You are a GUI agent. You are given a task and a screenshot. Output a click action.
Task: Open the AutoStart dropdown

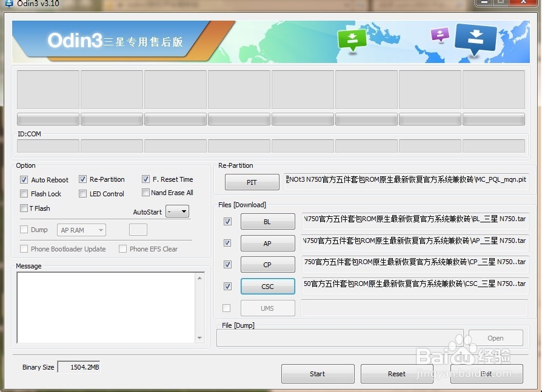pyautogui.click(x=177, y=211)
